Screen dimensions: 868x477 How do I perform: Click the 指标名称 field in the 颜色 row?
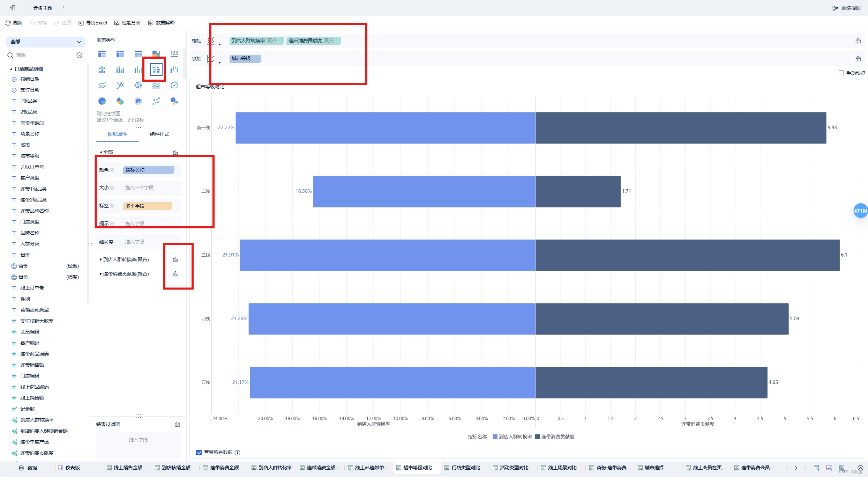tap(149, 170)
